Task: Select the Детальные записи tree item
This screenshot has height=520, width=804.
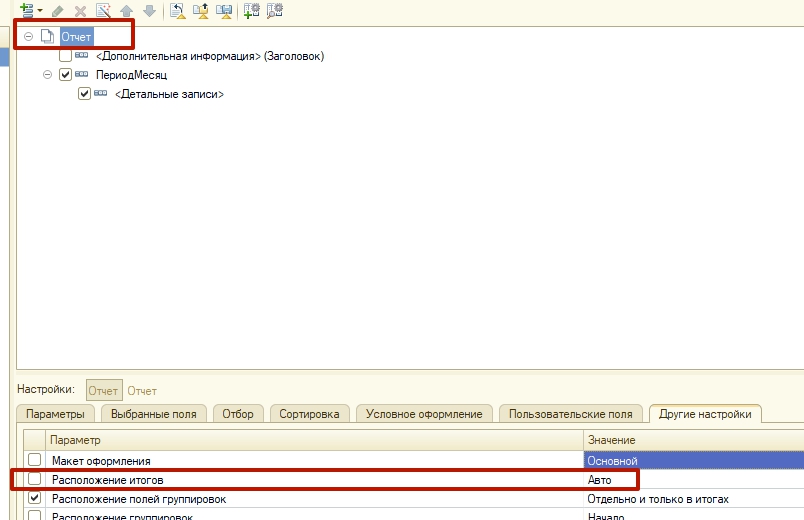Action: 168,94
